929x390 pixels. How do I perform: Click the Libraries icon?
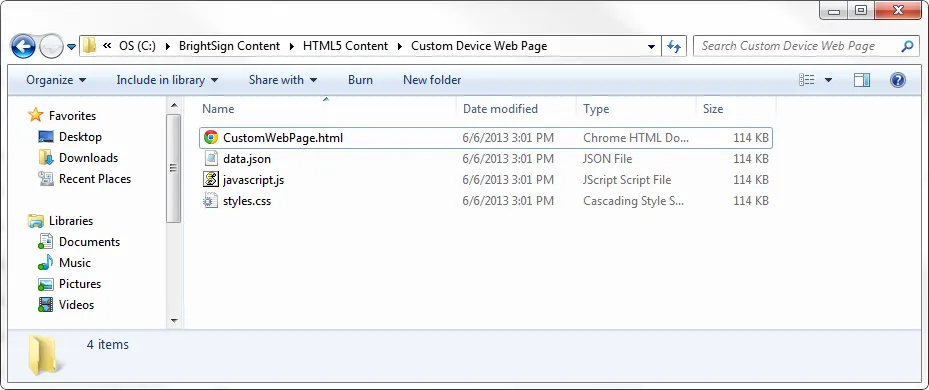pos(36,221)
